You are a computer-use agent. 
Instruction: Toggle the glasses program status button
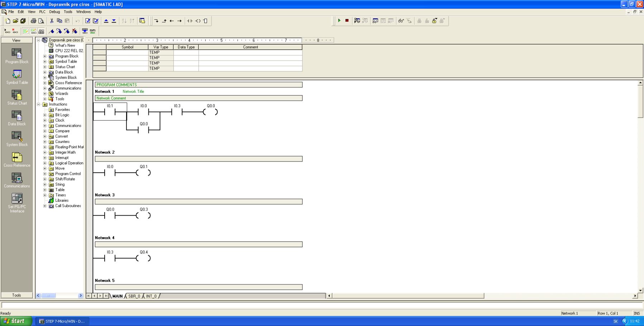click(x=401, y=21)
